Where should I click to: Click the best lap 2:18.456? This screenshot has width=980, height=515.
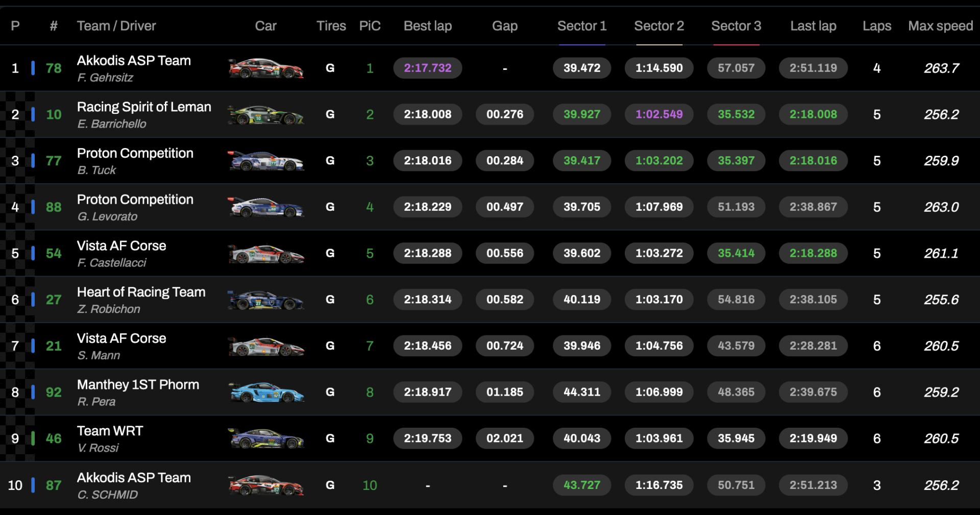[428, 346]
